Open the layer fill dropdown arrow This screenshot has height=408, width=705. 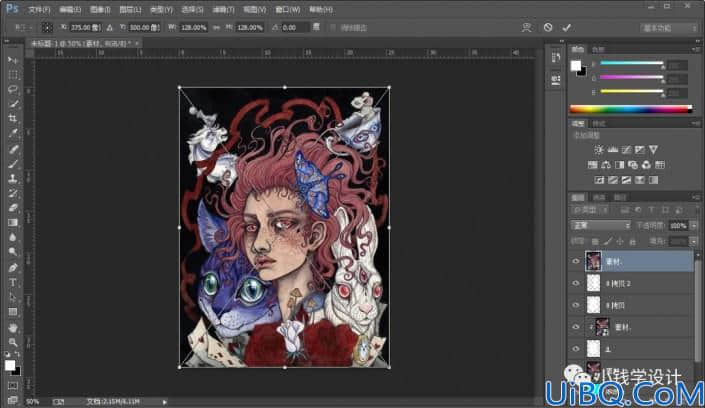click(x=694, y=242)
